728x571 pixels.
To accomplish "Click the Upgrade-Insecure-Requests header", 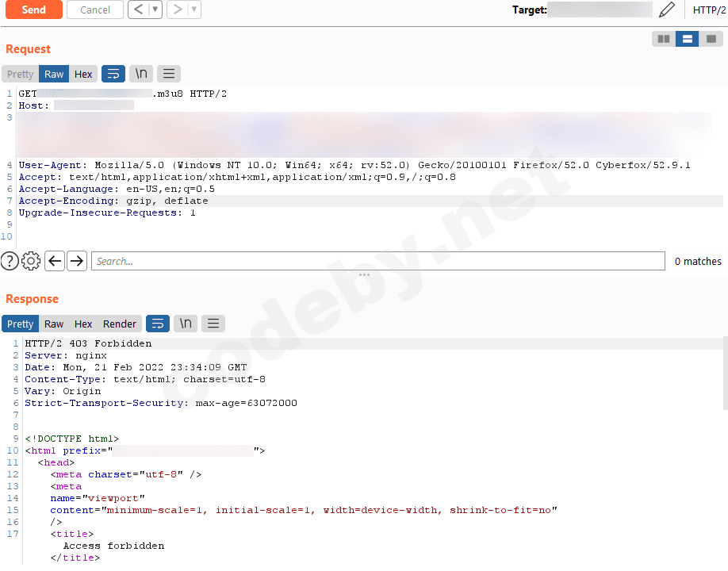I will point(107,213).
